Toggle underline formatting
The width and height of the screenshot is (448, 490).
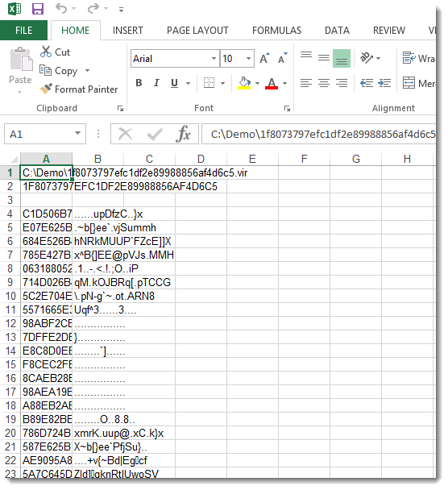pos(174,83)
